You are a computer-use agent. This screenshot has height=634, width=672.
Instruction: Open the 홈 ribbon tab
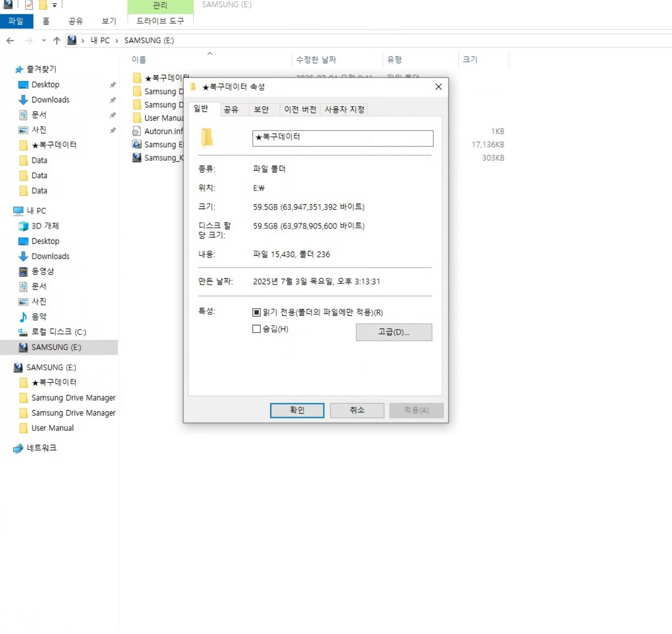[46, 21]
